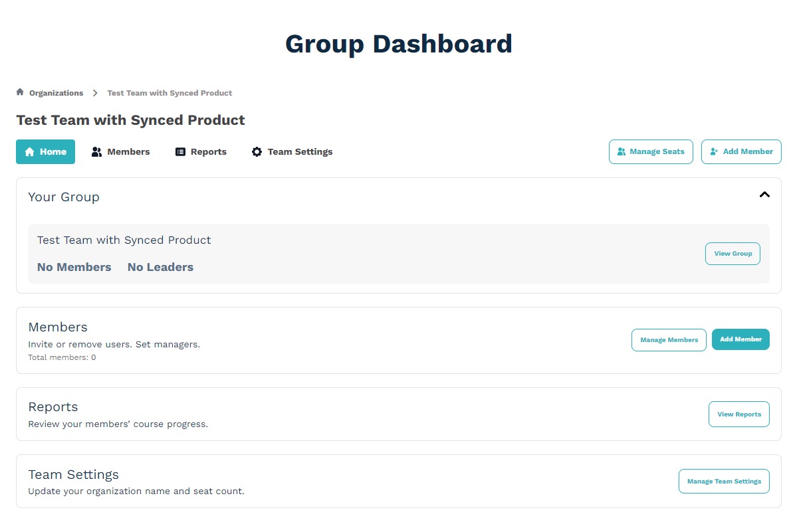Click View Reports
This screenshot has height=532, width=791.
click(739, 414)
